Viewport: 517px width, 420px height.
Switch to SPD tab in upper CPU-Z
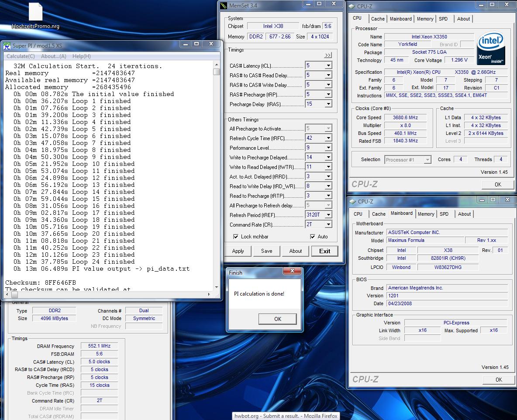point(444,19)
